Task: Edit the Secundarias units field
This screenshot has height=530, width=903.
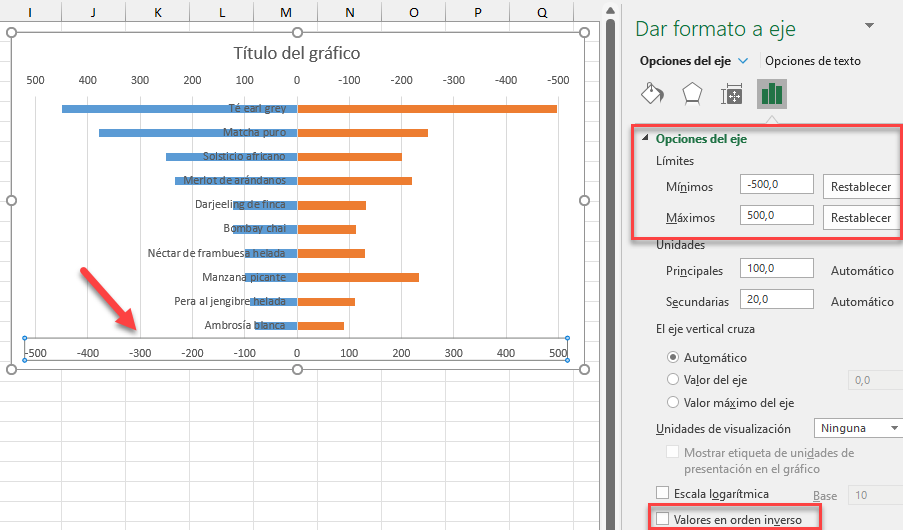Action: click(776, 300)
